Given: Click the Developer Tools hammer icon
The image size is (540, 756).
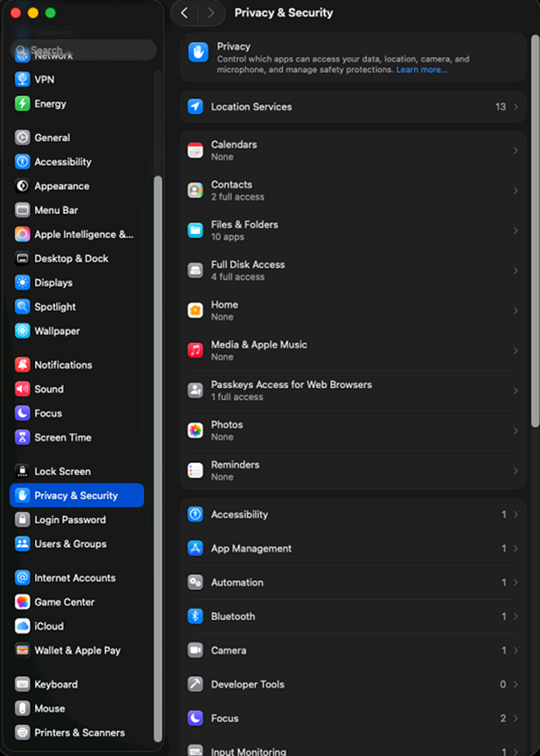Looking at the screenshot, I should tap(195, 684).
